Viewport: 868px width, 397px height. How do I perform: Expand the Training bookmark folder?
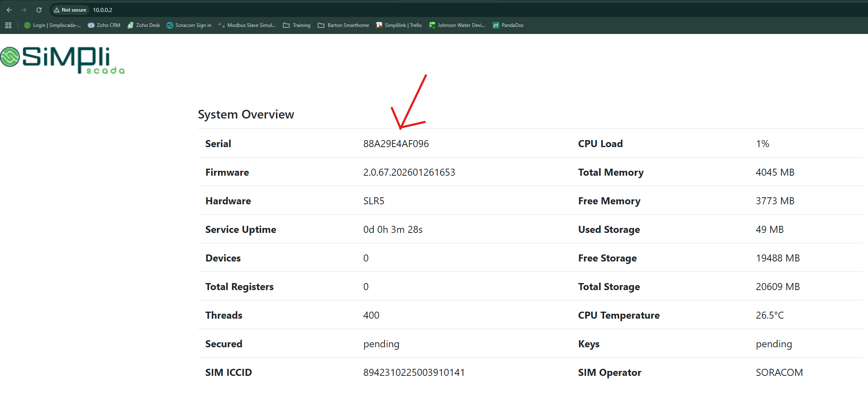297,25
